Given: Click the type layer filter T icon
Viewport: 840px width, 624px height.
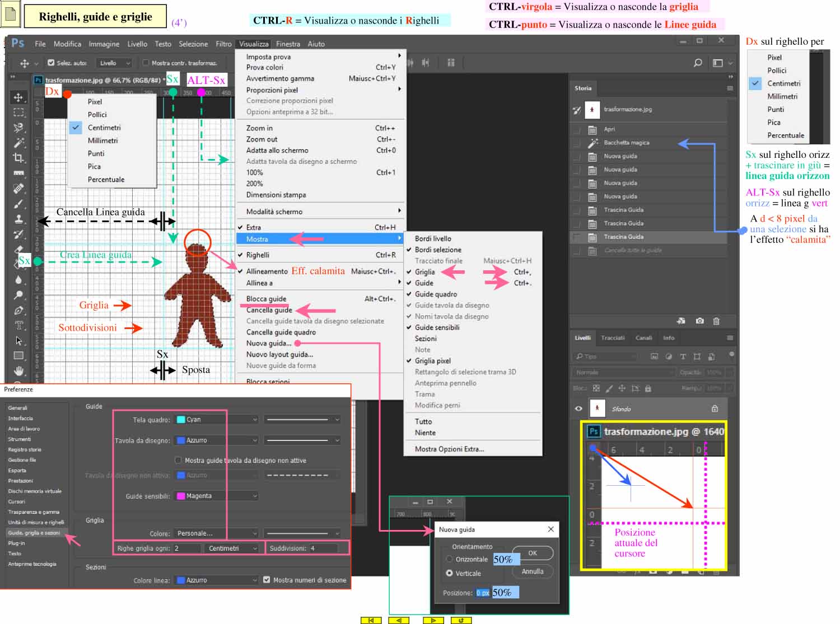Looking at the screenshot, I should coord(683,356).
